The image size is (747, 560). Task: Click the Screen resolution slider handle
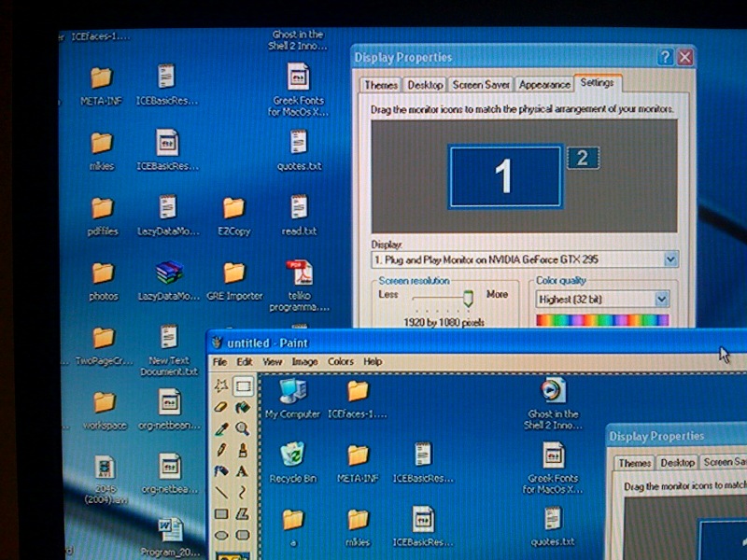click(468, 299)
